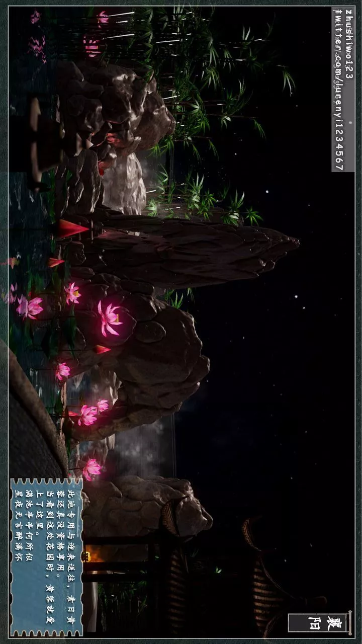Viewport: 362px width, 644px height.
Task: Click the small red lotus bud below the big lotus
Action: click(x=102, y=349)
